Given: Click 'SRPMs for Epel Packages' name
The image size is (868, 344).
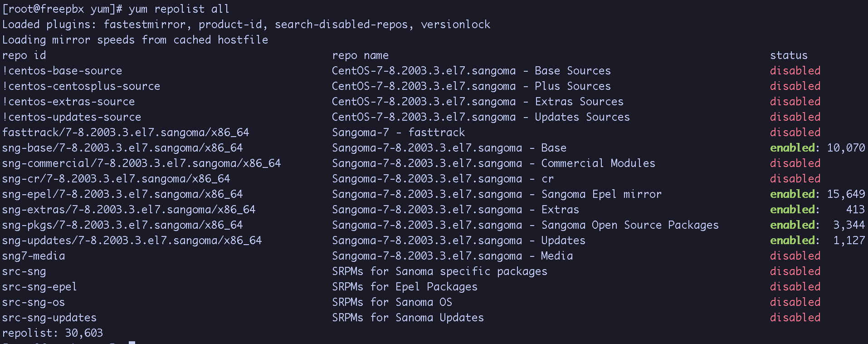Looking at the screenshot, I should click(x=405, y=287).
